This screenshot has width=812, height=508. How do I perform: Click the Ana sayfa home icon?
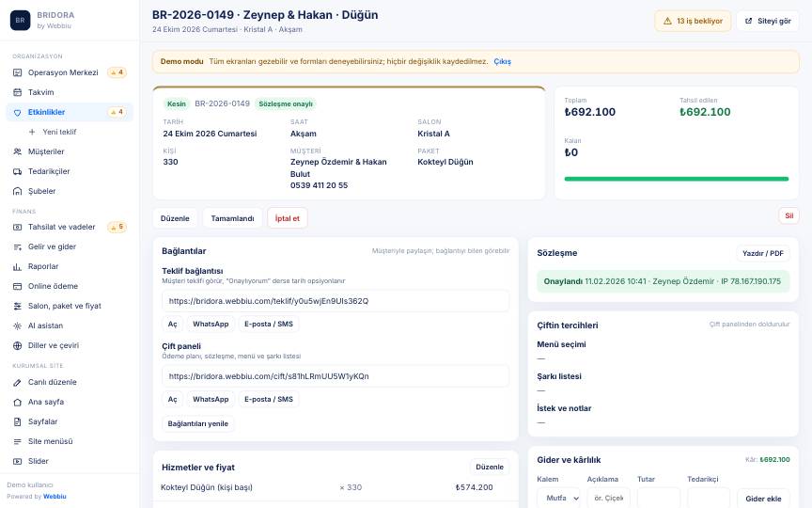click(17, 402)
